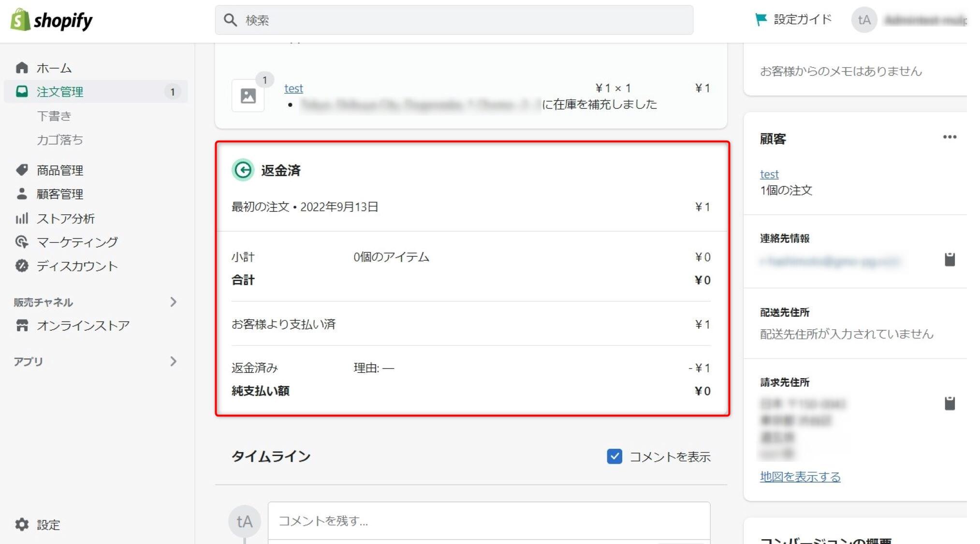Uncheck the コメントを表示 checkbox
The image size is (980, 544).
click(614, 456)
